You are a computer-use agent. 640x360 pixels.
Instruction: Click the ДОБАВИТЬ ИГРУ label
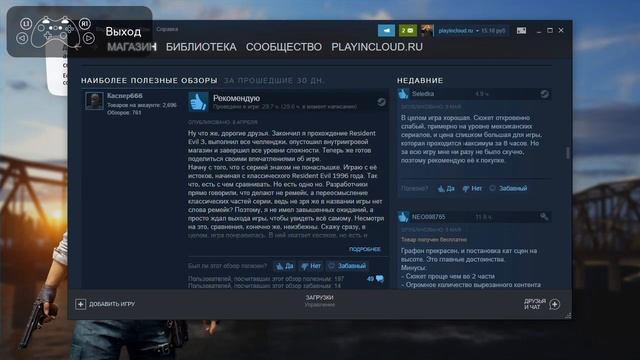click(x=112, y=304)
